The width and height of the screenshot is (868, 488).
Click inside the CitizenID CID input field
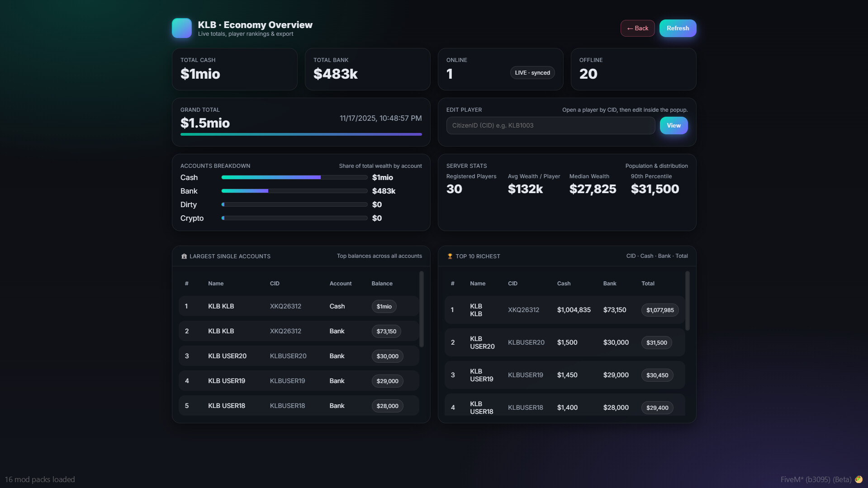550,125
